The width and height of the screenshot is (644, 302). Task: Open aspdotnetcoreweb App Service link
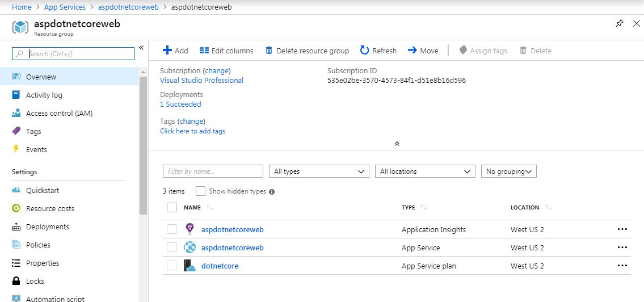[x=233, y=248]
